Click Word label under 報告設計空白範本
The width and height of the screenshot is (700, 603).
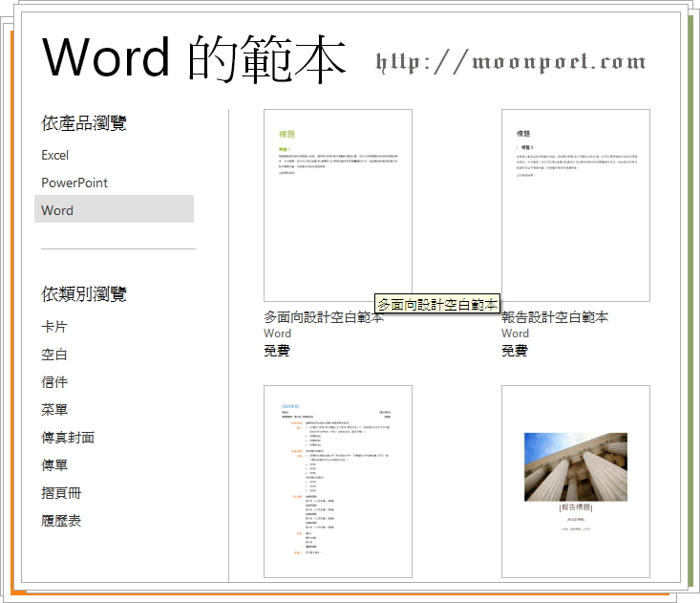[x=515, y=334]
